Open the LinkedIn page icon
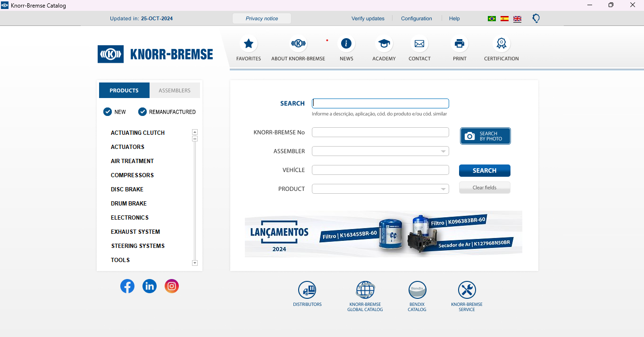The image size is (644, 337). point(150,286)
